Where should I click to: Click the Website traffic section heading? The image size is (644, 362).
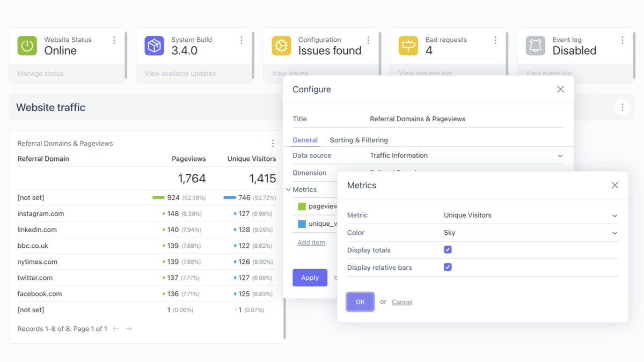51,107
